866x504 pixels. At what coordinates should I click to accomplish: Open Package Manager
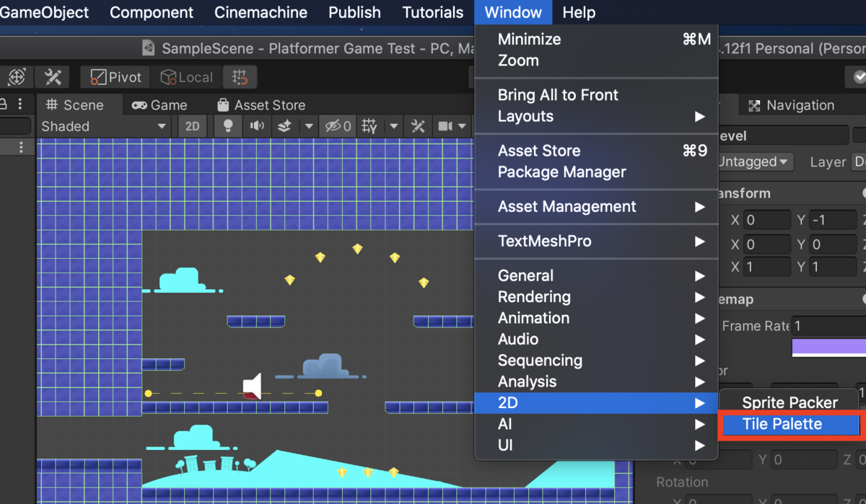coord(596,172)
